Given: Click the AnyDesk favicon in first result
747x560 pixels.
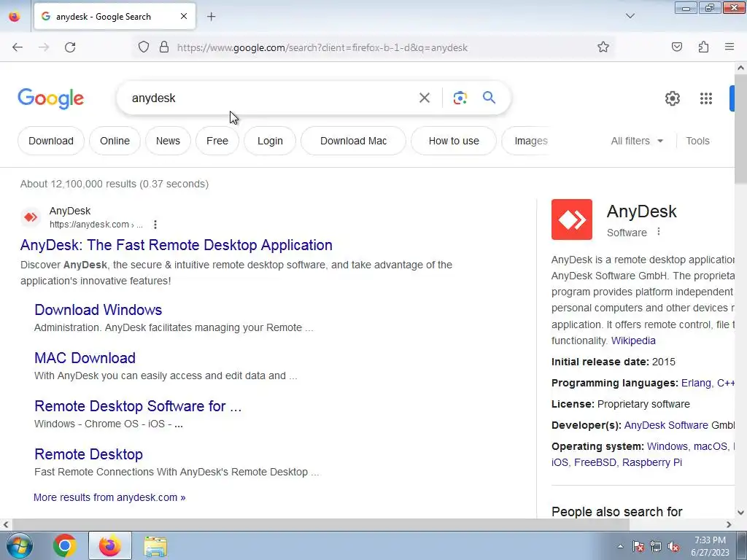Looking at the screenshot, I should click(x=31, y=217).
